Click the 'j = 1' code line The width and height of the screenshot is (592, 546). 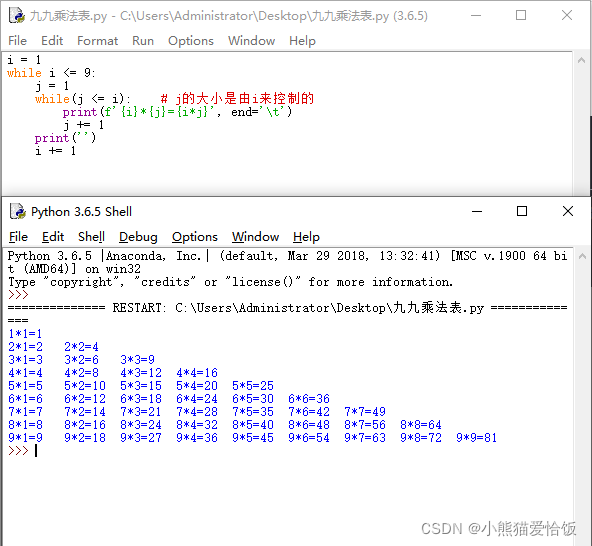coord(52,86)
